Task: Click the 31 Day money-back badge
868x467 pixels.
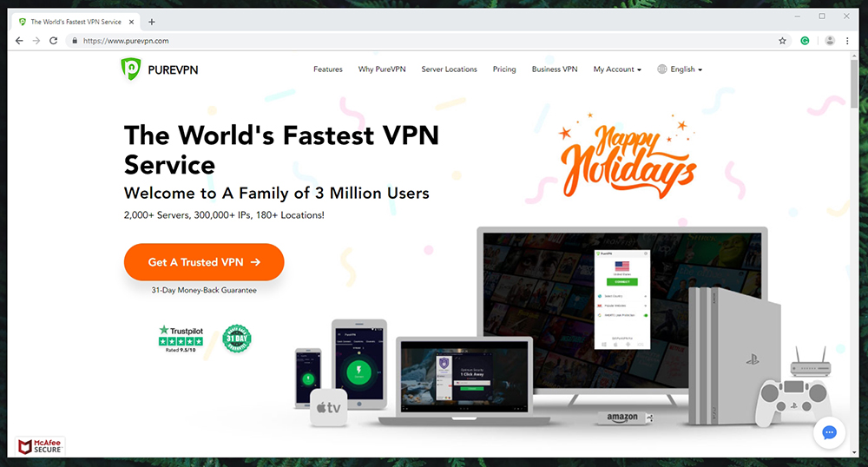Action: tap(237, 339)
